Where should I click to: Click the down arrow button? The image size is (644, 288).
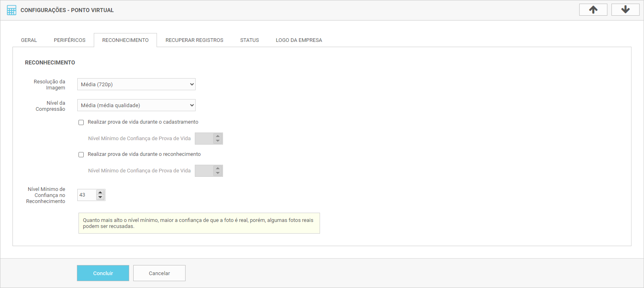click(x=625, y=10)
